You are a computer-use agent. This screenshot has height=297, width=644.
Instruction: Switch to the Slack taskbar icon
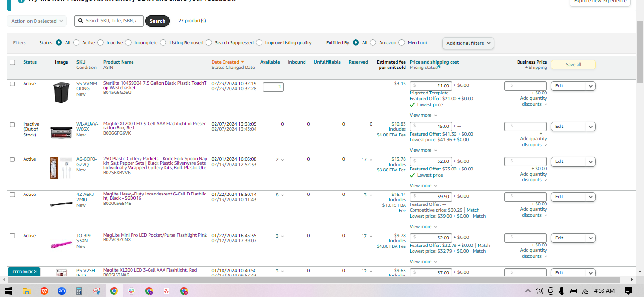[x=132, y=291]
